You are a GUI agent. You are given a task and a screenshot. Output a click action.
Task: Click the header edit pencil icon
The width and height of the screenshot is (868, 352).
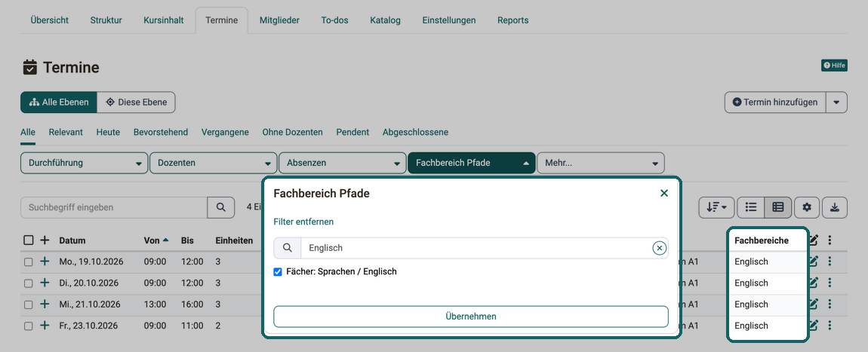tap(813, 240)
